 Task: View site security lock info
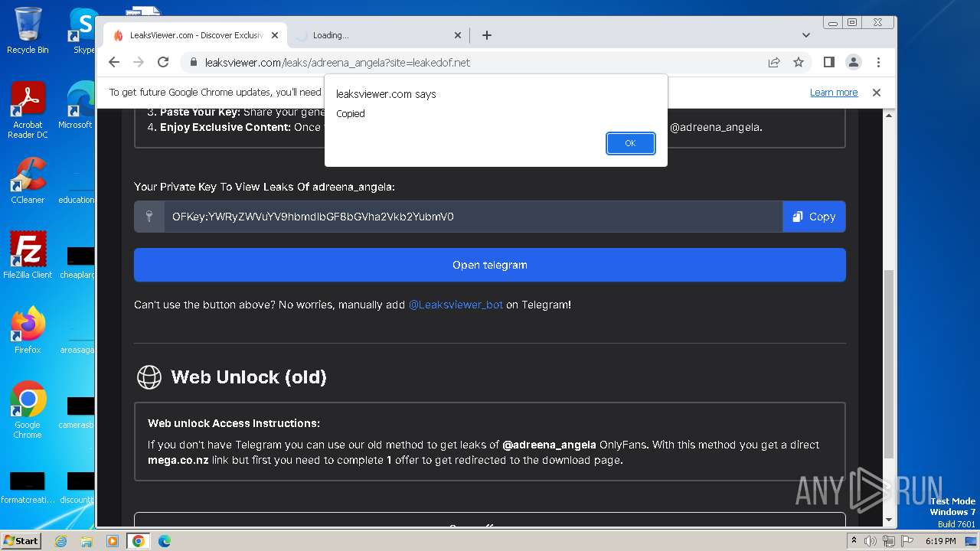(x=194, y=63)
